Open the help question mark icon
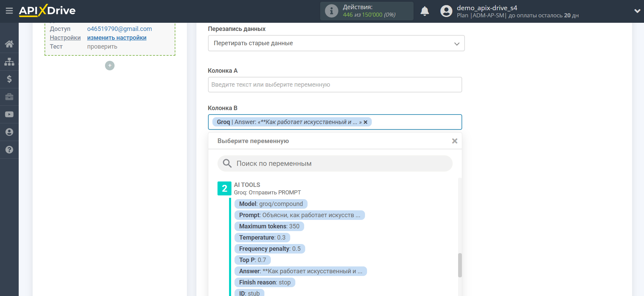This screenshot has width=644, height=296. point(9,150)
